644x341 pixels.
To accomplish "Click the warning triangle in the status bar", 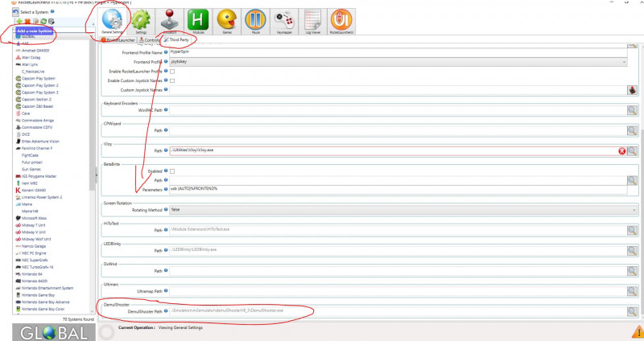I will (x=638, y=331).
